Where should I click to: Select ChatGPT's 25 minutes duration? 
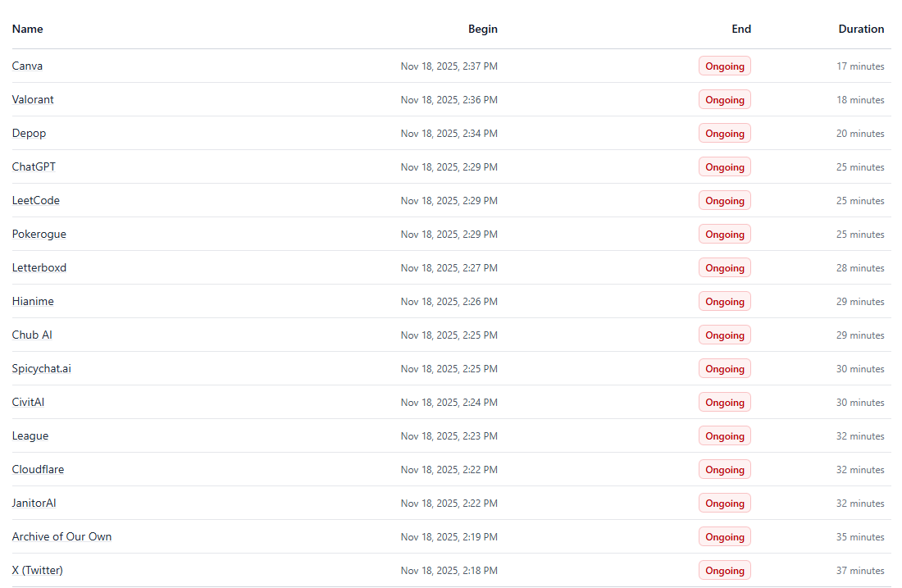860,166
